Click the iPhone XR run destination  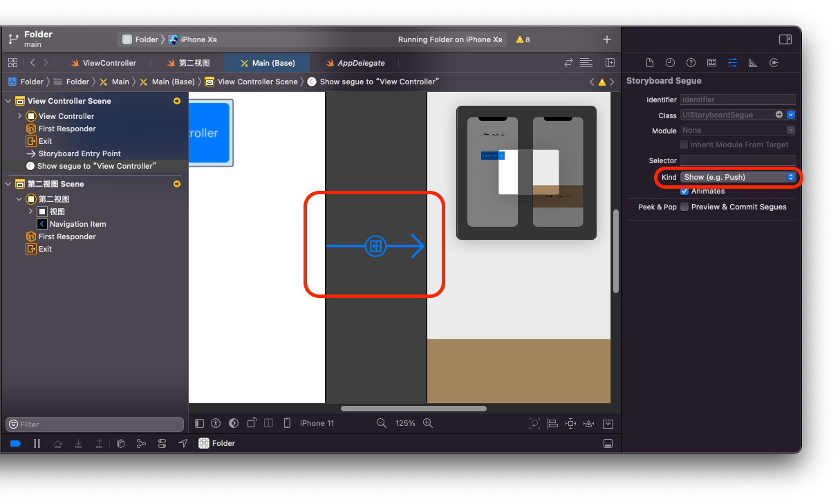point(194,39)
